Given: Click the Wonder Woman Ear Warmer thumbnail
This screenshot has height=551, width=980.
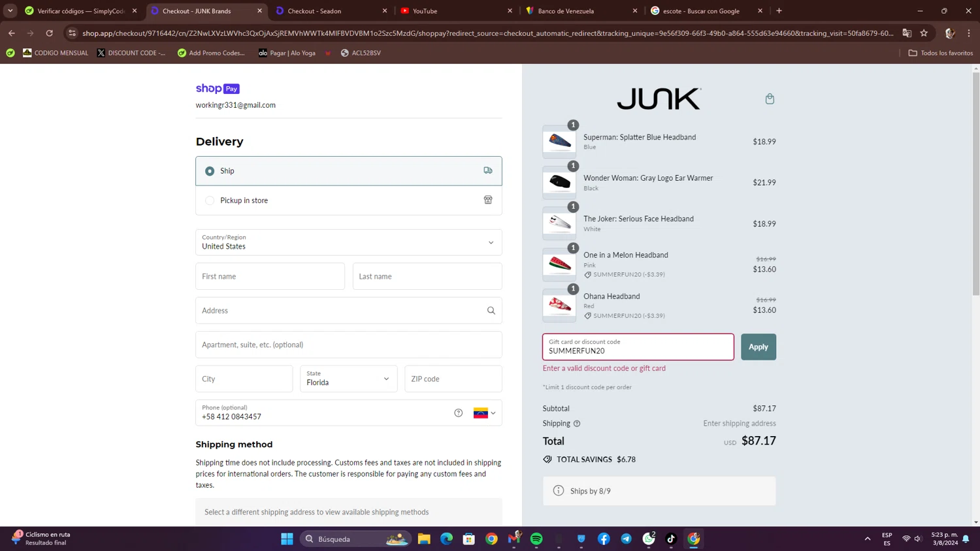Looking at the screenshot, I should pos(559,182).
